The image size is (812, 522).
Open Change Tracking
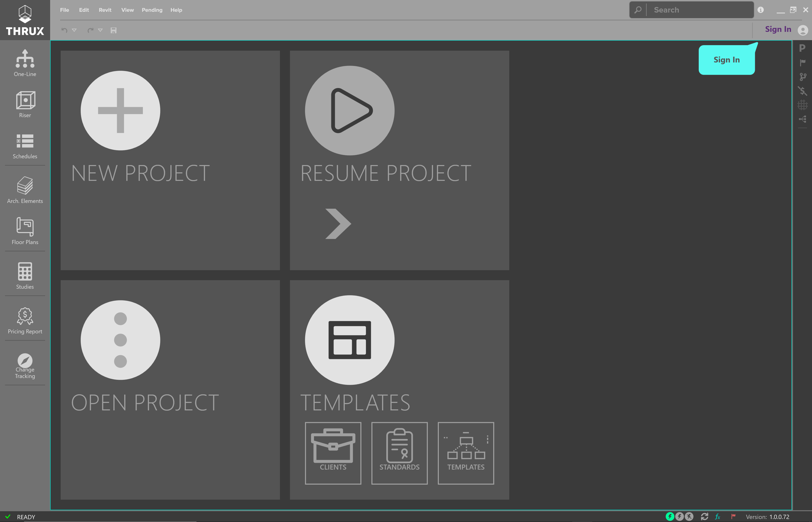pyautogui.click(x=25, y=366)
